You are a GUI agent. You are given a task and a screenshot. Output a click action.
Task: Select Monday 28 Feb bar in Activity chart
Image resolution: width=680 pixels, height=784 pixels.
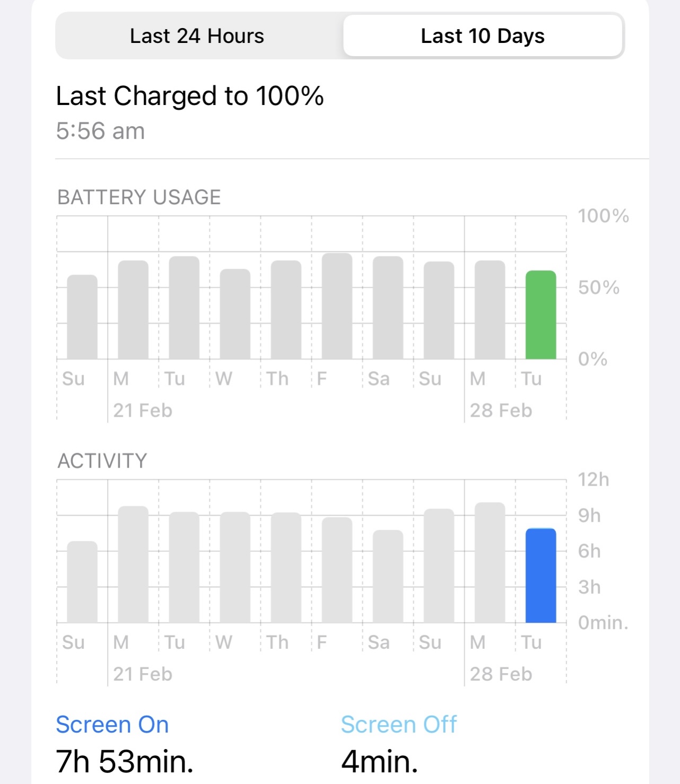click(490, 562)
